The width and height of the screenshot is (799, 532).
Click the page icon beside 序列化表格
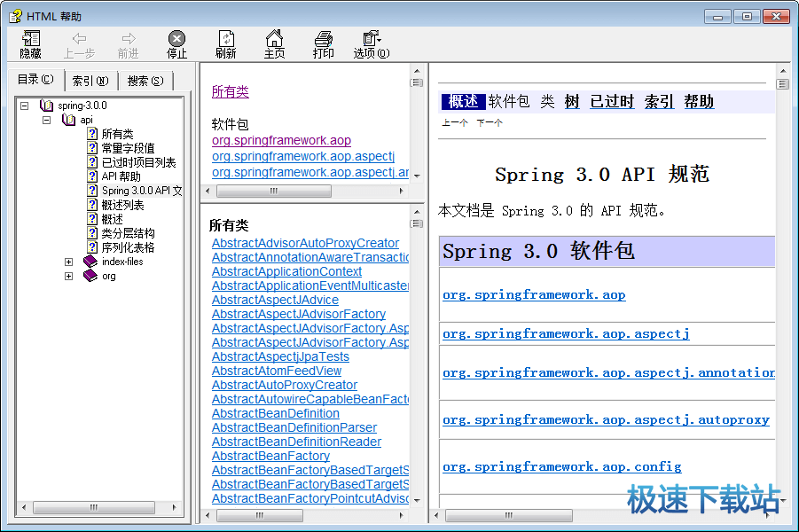coord(92,247)
